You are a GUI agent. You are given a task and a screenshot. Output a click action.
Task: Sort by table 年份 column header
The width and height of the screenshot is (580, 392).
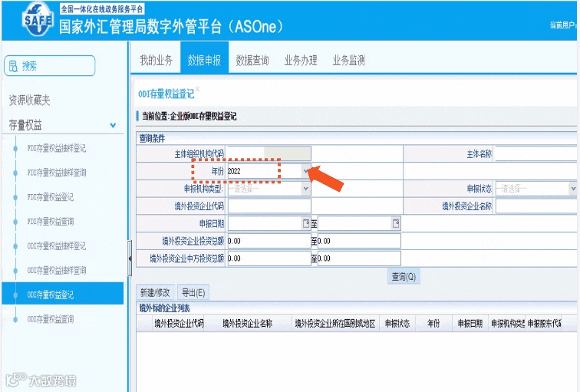433,324
